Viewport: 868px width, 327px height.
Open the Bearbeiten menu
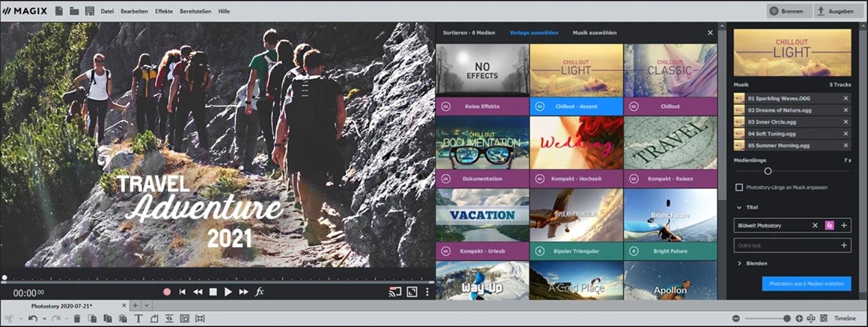coord(134,11)
